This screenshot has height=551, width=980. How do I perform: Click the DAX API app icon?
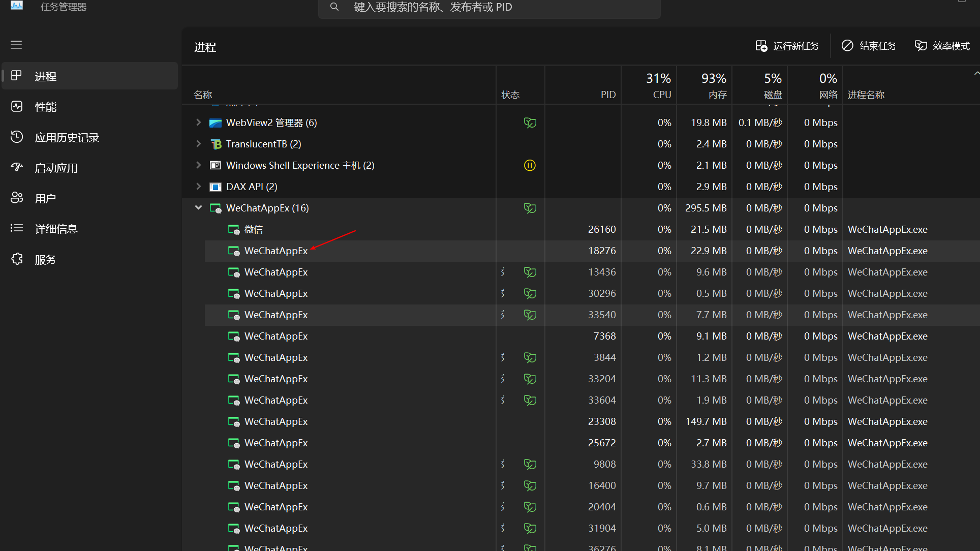pos(216,187)
